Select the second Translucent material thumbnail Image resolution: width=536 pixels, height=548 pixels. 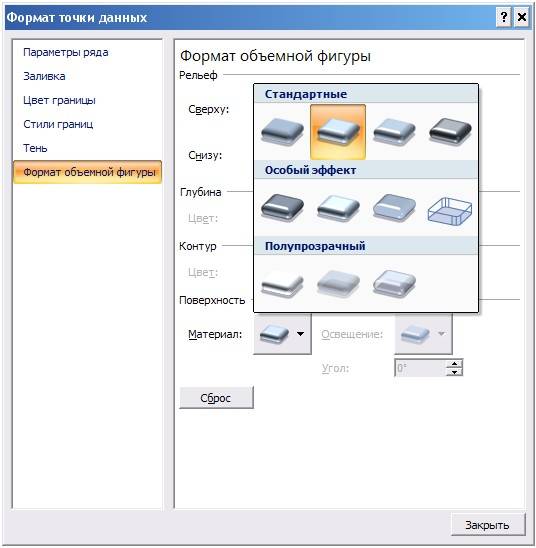pyautogui.click(x=338, y=284)
